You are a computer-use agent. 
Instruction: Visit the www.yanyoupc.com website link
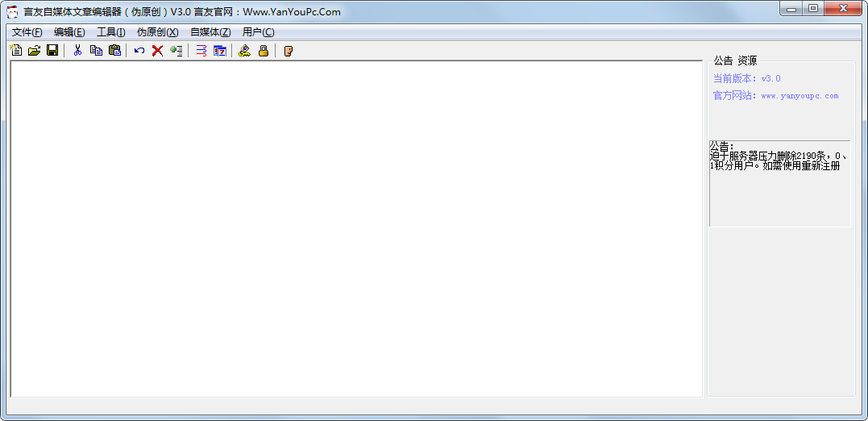[x=800, y=96]
